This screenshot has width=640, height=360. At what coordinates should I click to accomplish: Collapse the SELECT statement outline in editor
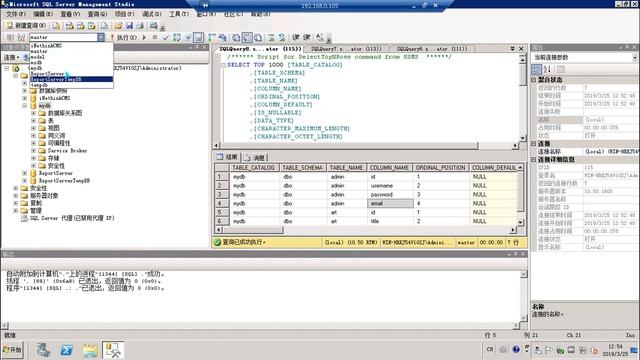click(x=223, y=65)
